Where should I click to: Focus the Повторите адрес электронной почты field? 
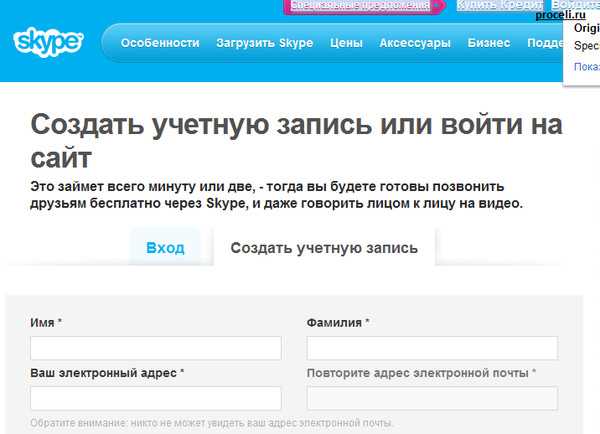432,398
